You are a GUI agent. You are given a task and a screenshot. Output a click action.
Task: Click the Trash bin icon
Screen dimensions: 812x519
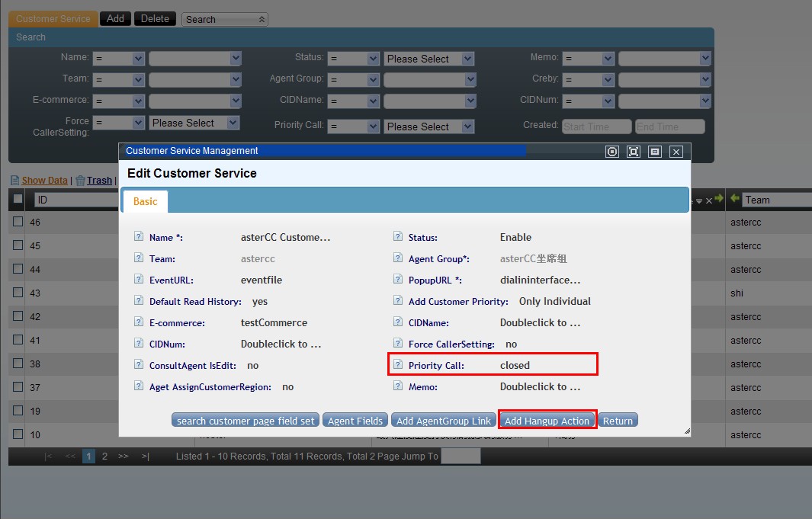(80, 181)
